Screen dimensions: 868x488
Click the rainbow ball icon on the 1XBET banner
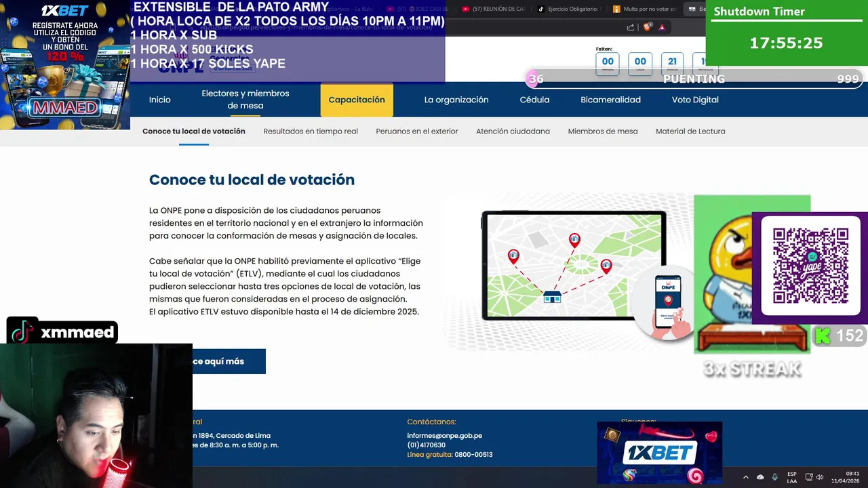click(630, 474)
